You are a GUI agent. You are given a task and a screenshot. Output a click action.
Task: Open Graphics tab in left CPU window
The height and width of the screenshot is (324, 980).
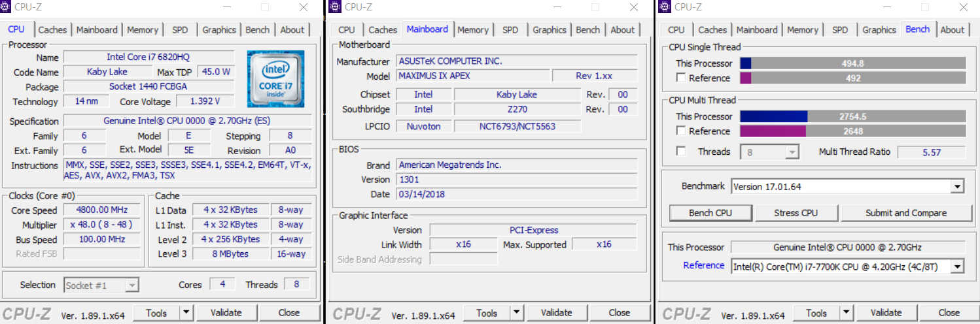click(x=219, y=30)
